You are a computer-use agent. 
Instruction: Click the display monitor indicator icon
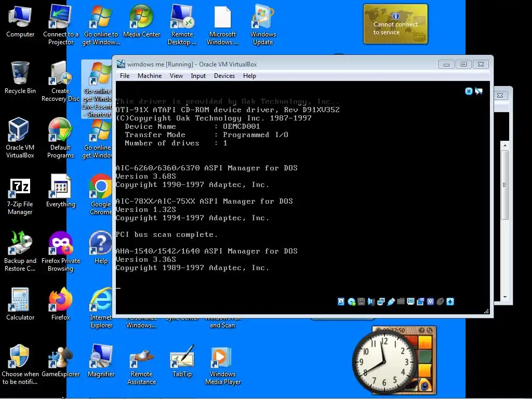(x=410, y=302)
